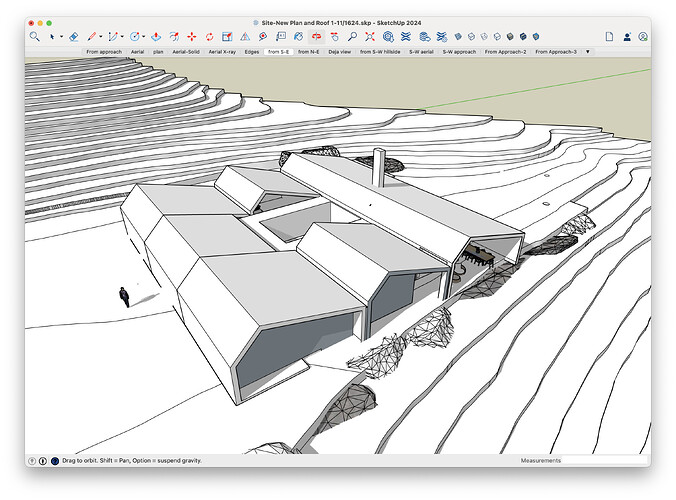Choose the Line pencil tool
Image resolution: width=676 pixels, height=500 pixels.
coord(92,37)
